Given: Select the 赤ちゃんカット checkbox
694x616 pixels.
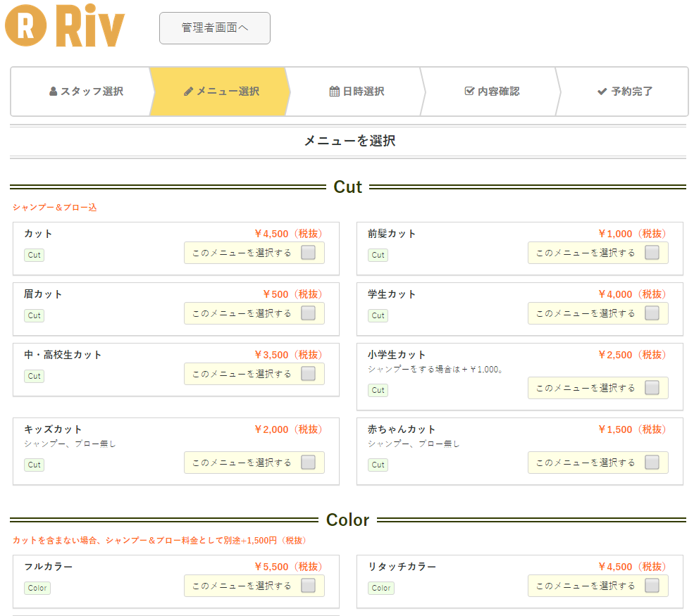Looking at the screenshot, I should 652,463.
